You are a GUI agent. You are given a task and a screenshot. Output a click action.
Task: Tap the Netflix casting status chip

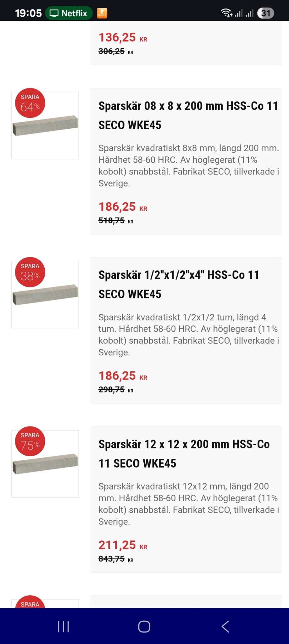click(x=69, y=13)
